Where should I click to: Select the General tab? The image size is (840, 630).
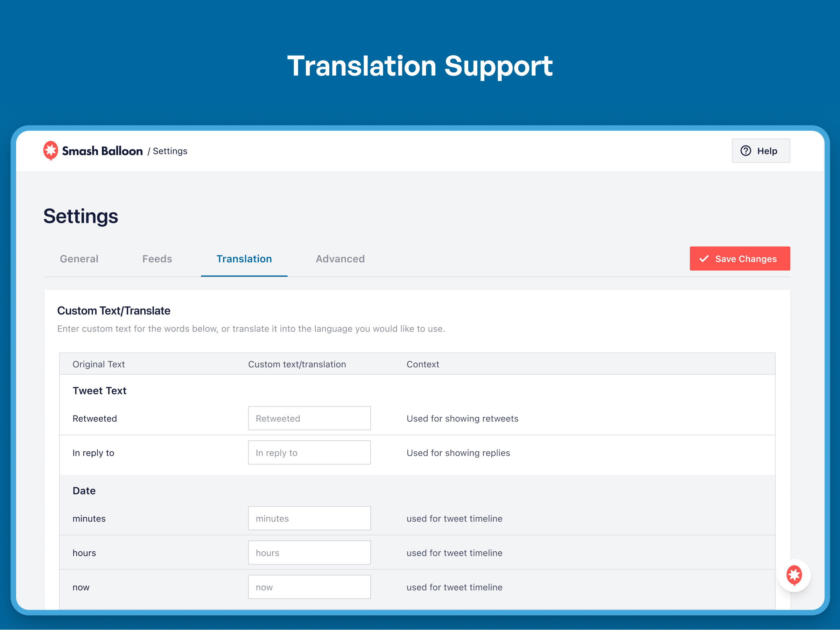point(79,258)
